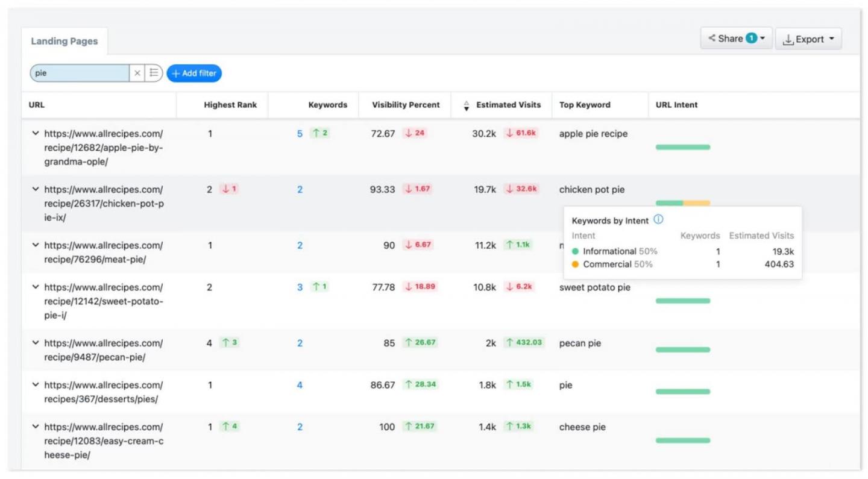Open keywords count 5 for apple pie
The width and height of the screenshot is (868, 479).
point(300,134)
